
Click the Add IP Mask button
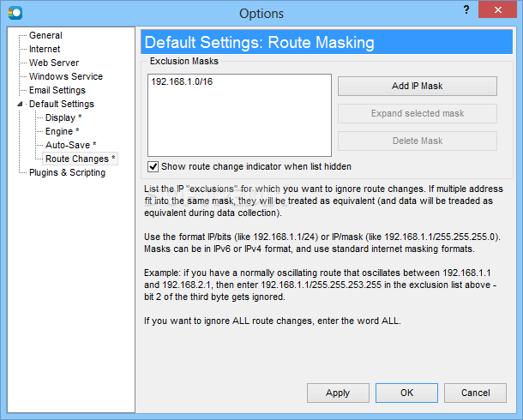pyautogui.click(x=418, y=86)
